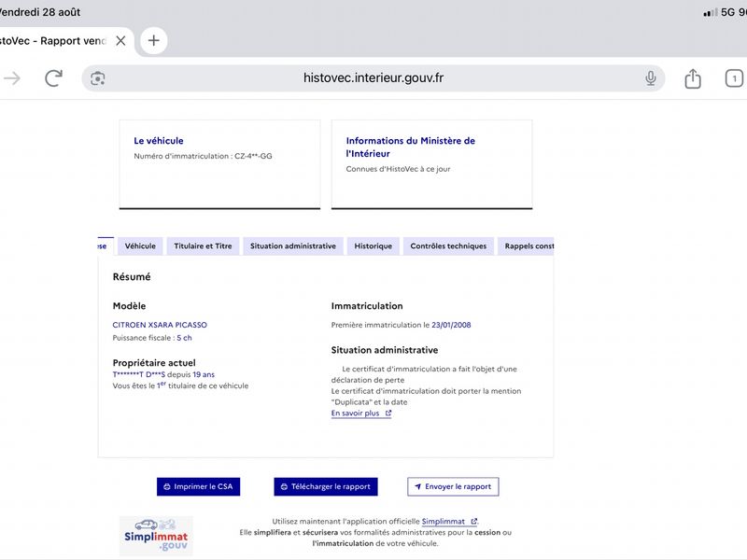The width and height of the screenshot is (747, 560).
Task: Click the 5G network status indicator
Action: point(728,12)
